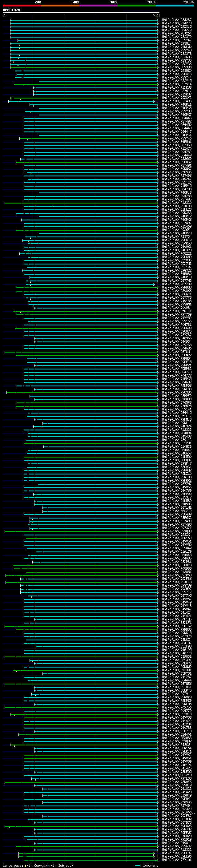Select the BP091979 query label
The width and height of the screenshot is (197, 868).
[11, 10]
